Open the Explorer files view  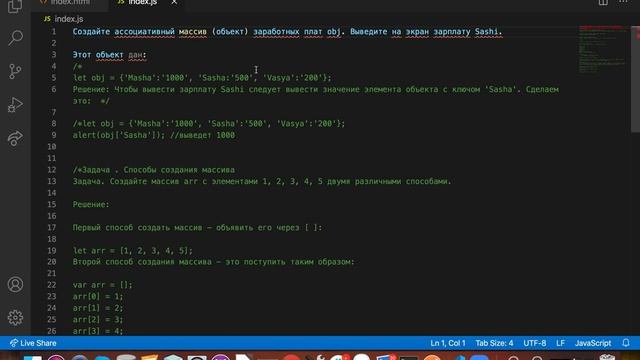click(x=15, y=6)
